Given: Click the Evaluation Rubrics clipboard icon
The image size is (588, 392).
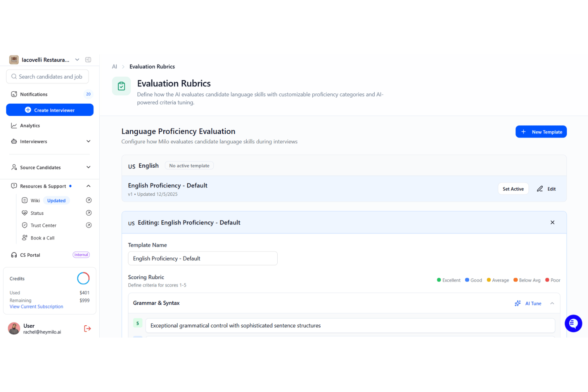Looking at the screenshot, I should pos(122,86).
